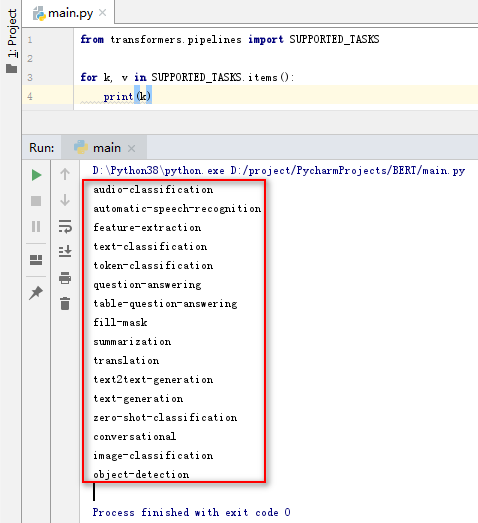Click the folder icon under Project label
Image resolution: width=478 pixels, height=523 pixels.
point(12,69)
